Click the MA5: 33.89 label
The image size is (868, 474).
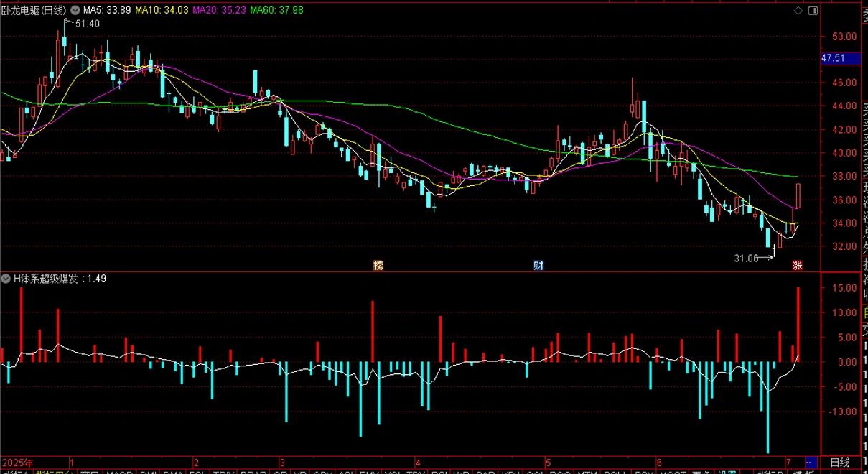click(x=106, y=10)
